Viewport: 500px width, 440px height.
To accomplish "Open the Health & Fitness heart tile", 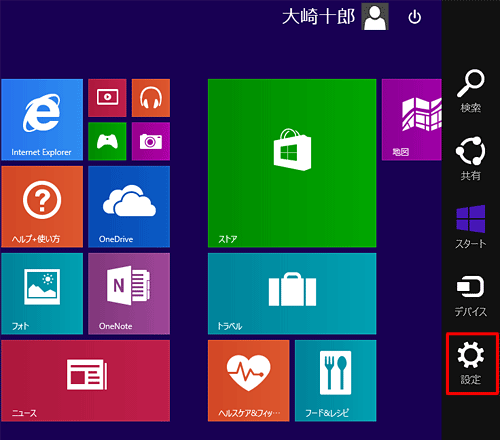I will click(x=249, y=381).
